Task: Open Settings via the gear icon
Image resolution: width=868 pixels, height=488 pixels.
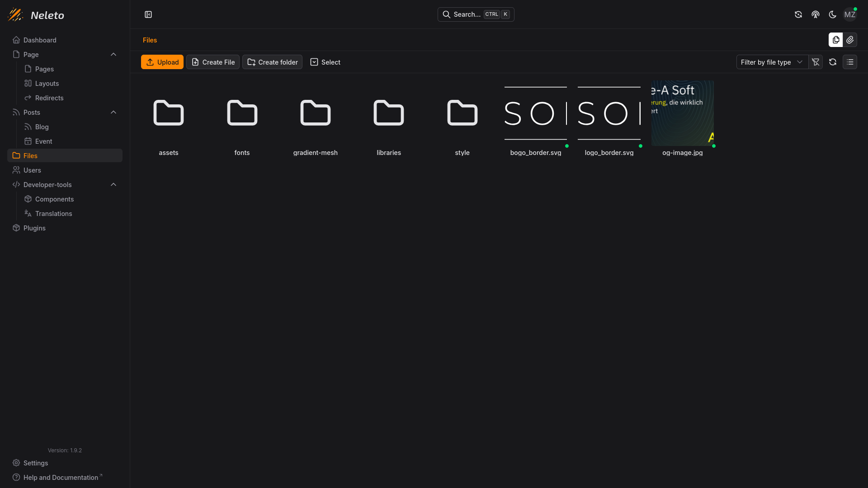Action: (30, 463)
